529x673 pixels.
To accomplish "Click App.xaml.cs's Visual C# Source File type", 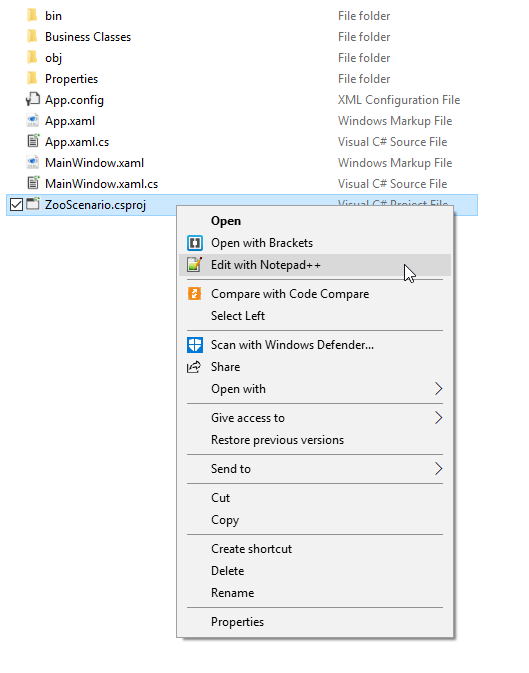I will click(392, 142).
